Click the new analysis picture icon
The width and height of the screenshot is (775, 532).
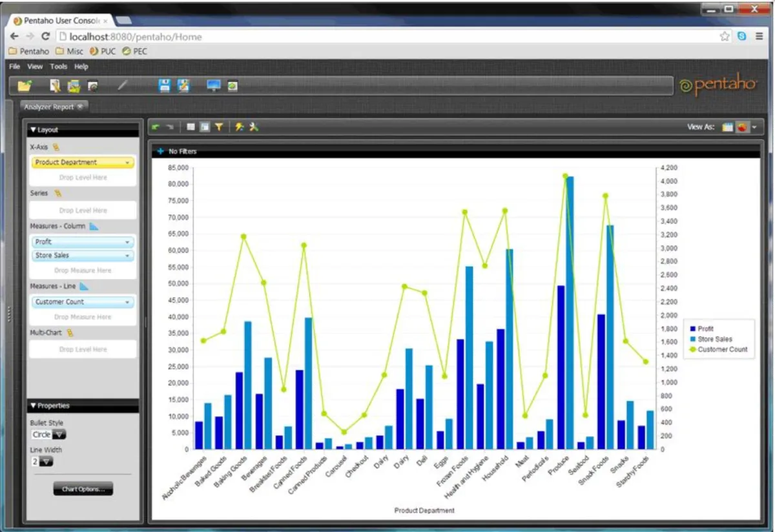tap(74, 86)
